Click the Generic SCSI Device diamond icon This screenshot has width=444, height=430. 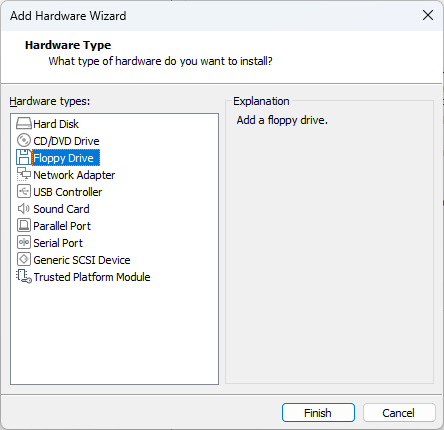click(x=24, y=259)
